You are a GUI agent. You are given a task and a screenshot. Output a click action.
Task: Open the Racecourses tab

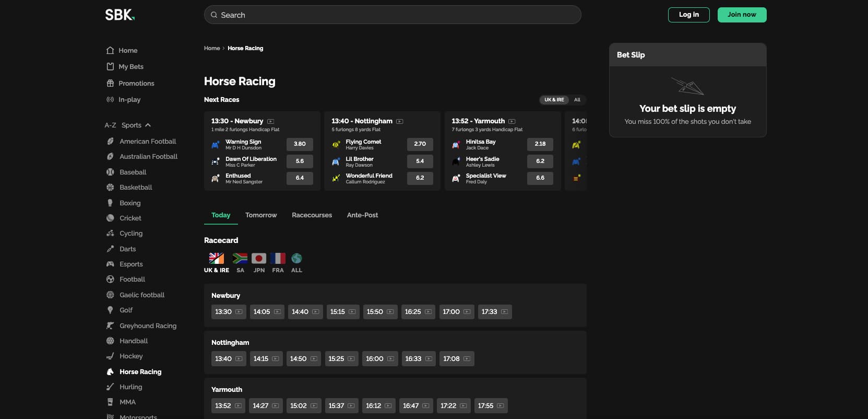(x=312, y=215)
